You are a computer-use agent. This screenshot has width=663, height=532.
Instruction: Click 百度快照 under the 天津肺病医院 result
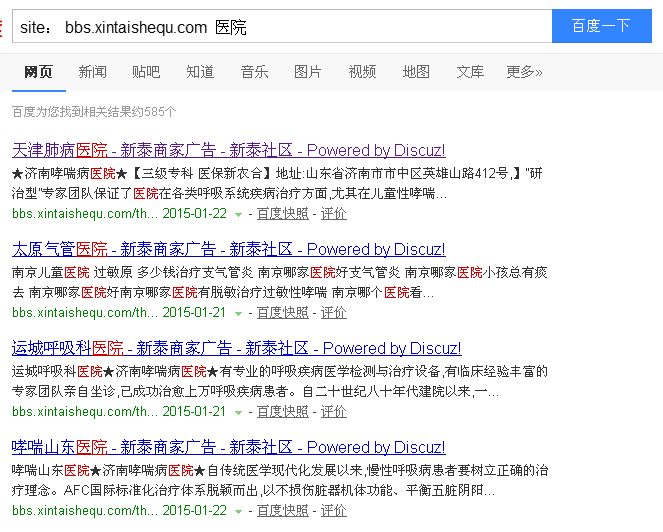click(x=282, y=214)
